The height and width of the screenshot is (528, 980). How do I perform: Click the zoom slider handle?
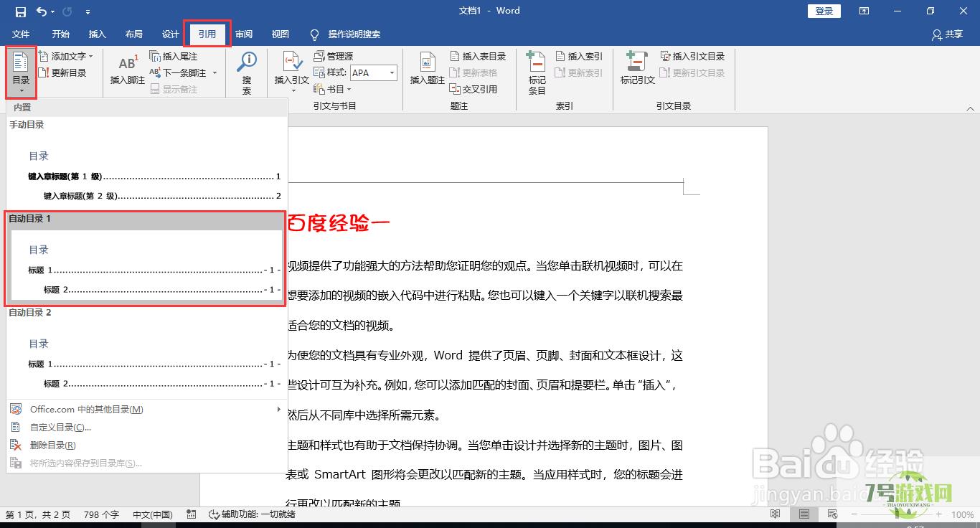[895, 514]
